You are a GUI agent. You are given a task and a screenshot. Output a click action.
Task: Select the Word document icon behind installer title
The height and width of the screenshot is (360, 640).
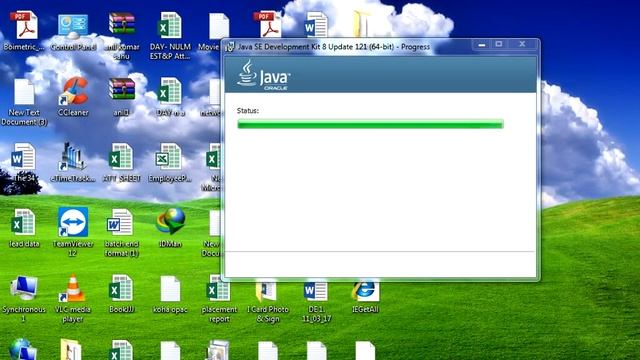tap(316, 25)
